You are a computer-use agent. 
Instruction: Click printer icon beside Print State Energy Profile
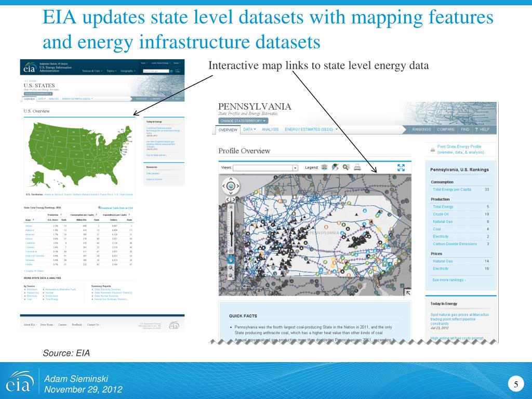(433, 150)
